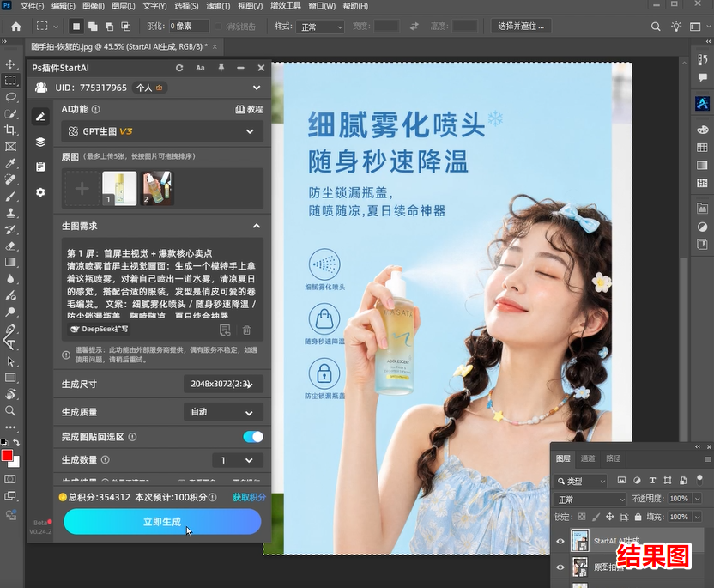Select Subtract from selection mode button
The width and height of the screenshot is (714, 588).
click(x=109, y=27)
